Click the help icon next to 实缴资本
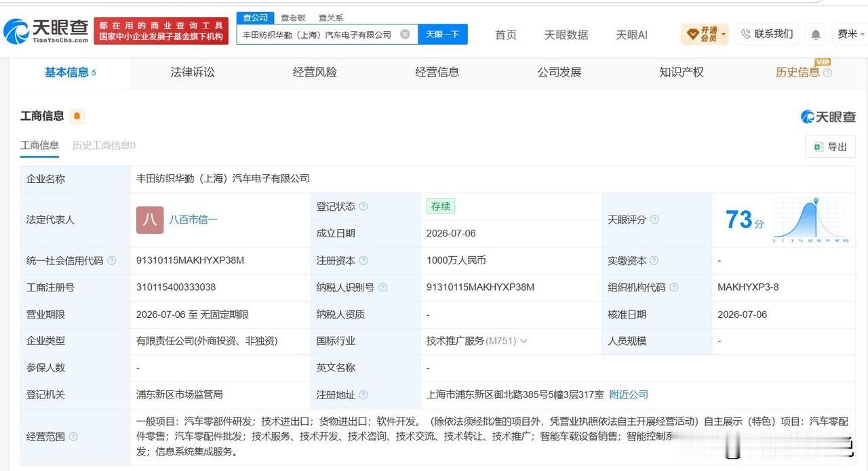This screenshot has width=868, height=471. [654, 260]
